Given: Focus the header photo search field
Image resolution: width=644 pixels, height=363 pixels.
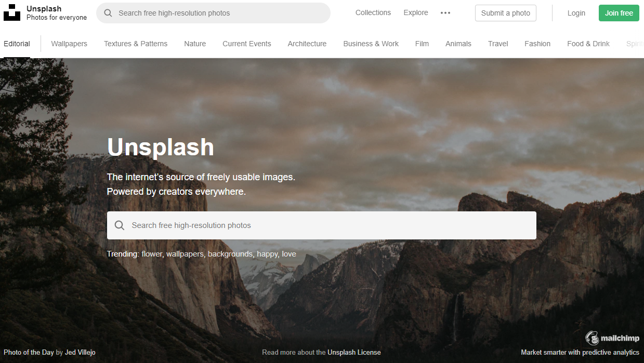Looking at the screenshot, I should point(213,13).
